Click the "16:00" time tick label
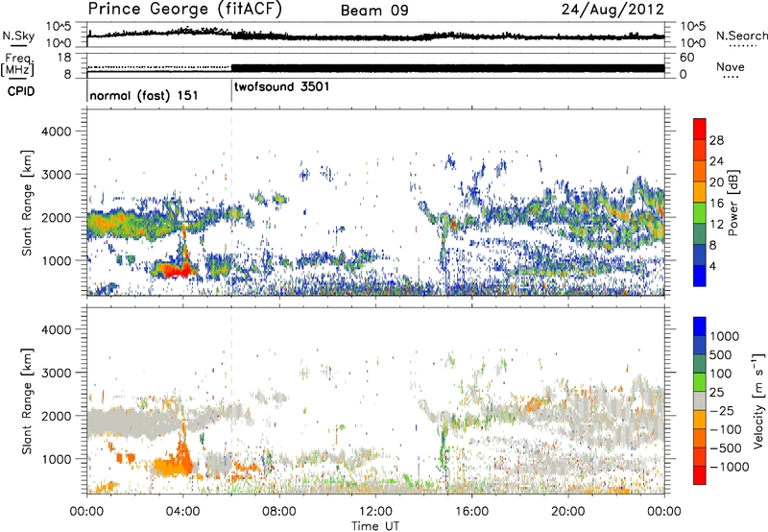 coord(471,511)
